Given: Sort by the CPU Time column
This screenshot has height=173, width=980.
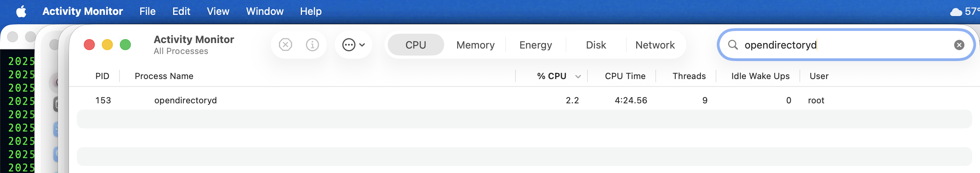Looking at the screenshot, I should [x=625, y=76].
